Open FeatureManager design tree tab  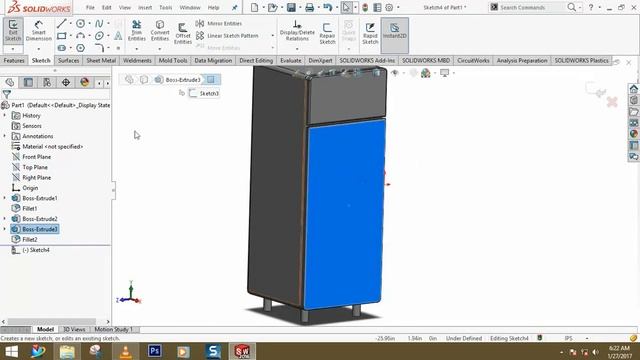coord(10,82)
